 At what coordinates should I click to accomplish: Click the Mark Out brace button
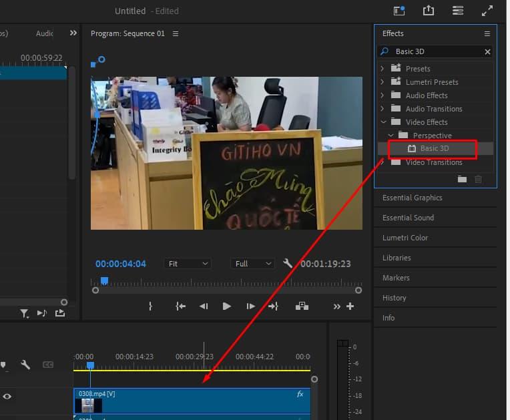150,306
